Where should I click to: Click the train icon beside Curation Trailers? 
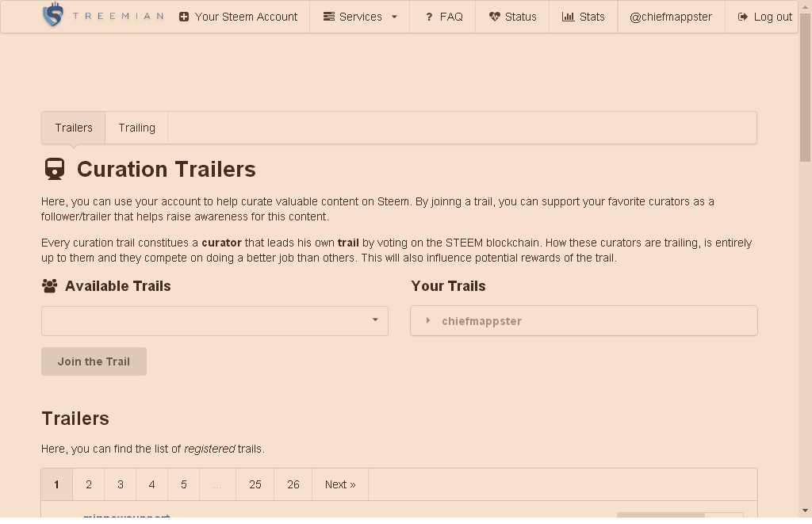[55, 170]
